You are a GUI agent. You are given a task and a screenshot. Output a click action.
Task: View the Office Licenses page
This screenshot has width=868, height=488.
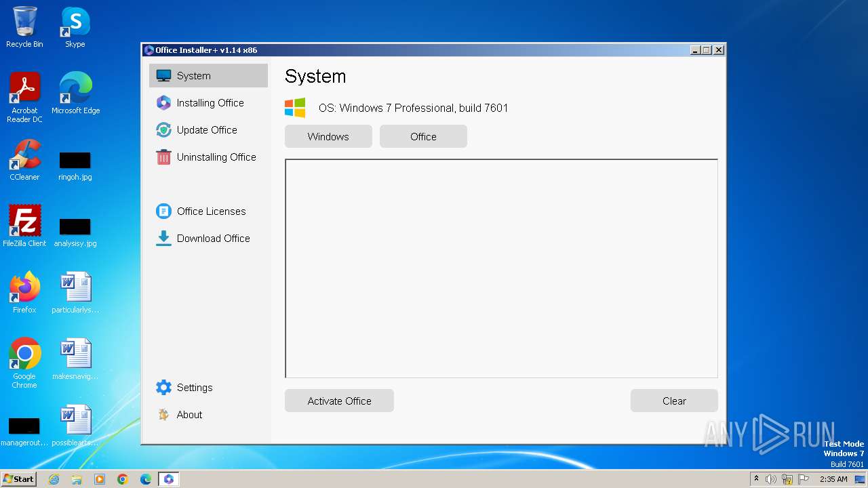[x=211, y=211]
